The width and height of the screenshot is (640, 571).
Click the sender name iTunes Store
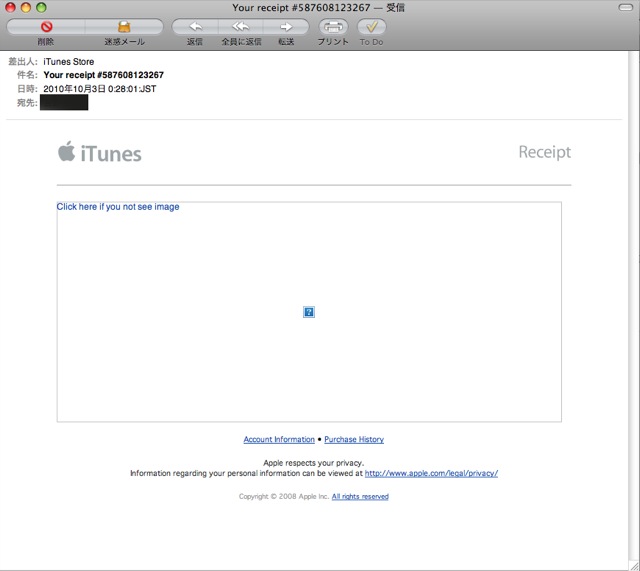[69, 62]
